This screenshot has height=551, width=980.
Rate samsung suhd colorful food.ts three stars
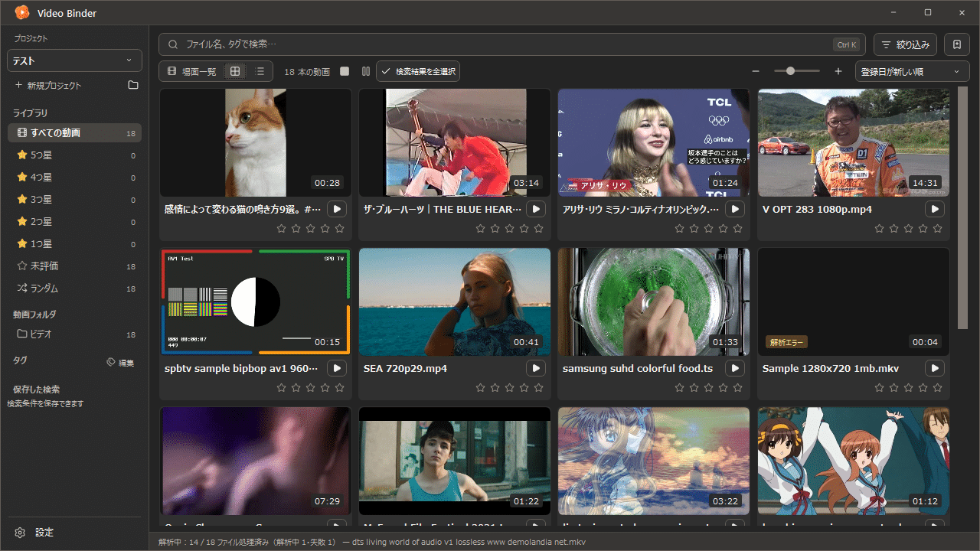click(709, 388)
